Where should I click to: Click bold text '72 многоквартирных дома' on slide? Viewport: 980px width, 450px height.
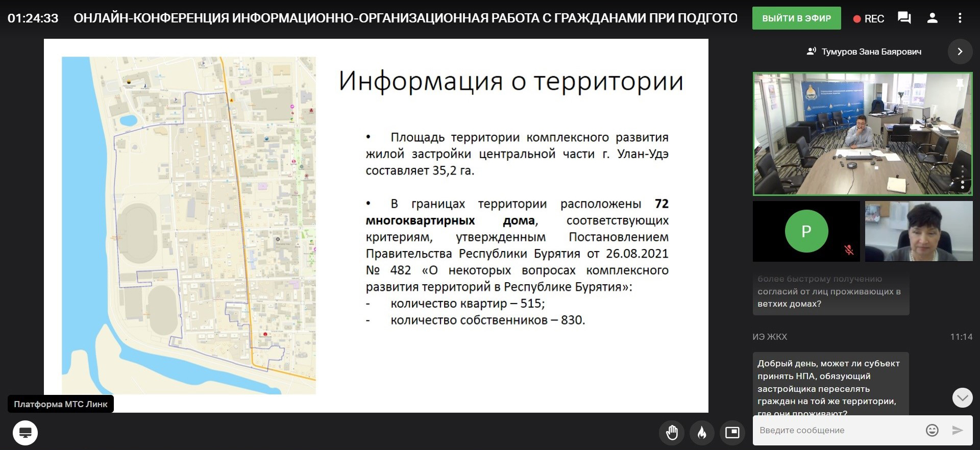coord(517,212)
